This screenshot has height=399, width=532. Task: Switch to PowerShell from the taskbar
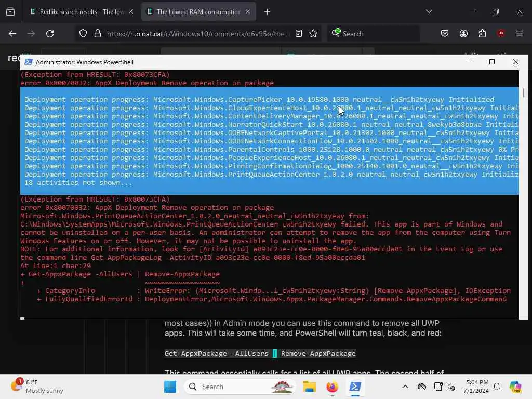click(355, 387)
